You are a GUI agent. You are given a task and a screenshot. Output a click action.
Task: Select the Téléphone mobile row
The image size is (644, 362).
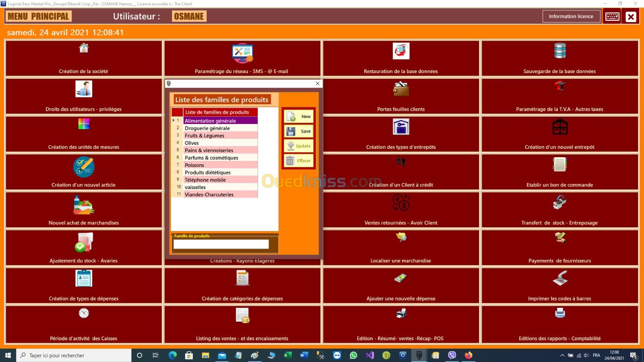click(x=220, y=180)
